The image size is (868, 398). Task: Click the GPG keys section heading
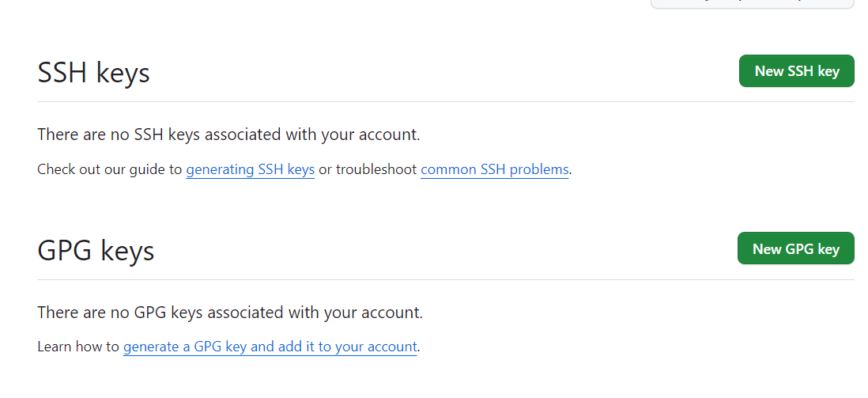(x=96, y=251)
